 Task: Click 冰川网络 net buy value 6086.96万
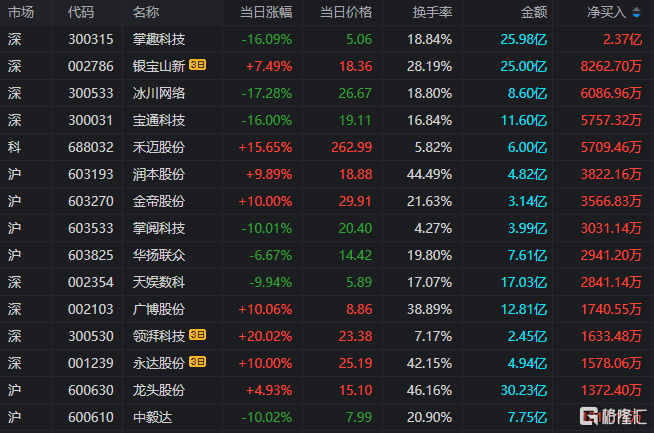(611, 93)
